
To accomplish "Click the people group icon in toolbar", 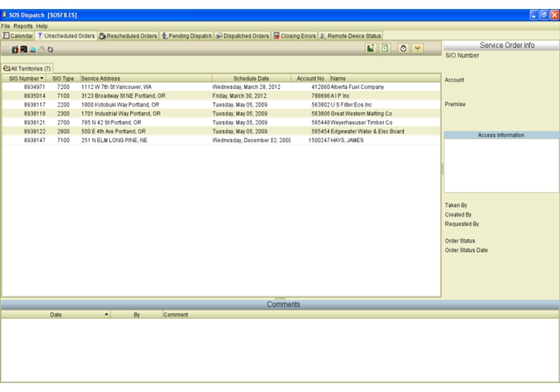I will pos(15,49).
